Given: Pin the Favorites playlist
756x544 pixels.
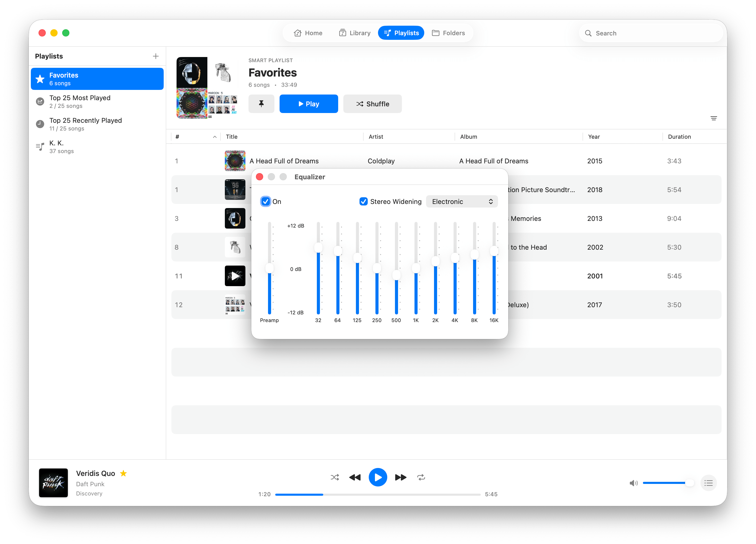Looking at the screenshot, I should click(261, 104).
